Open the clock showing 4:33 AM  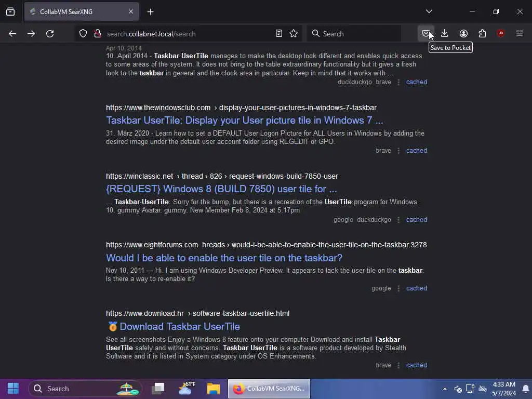pyautogui.click(x=504, y=389)
